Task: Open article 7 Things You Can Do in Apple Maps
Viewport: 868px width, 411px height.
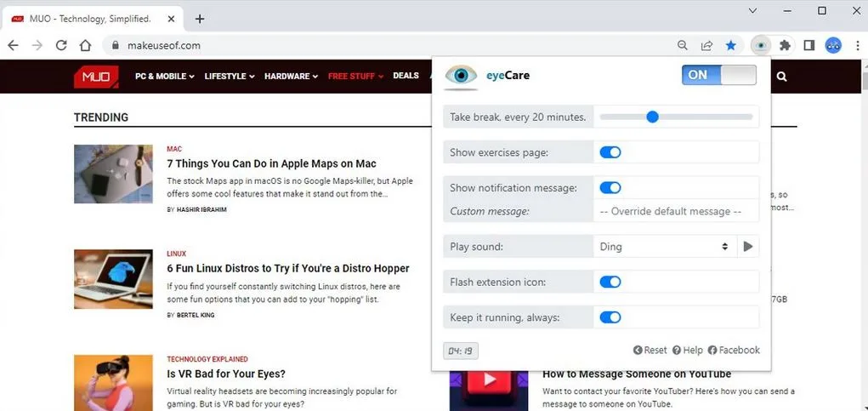Action: (x=271, y=164)
